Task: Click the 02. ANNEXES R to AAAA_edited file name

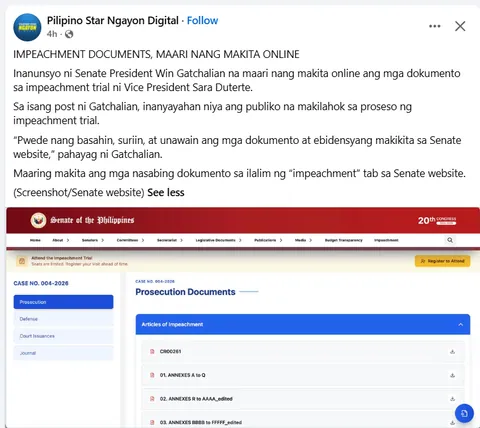Action: (196, 399)
